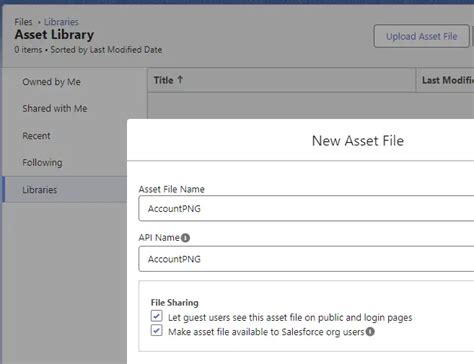This screenshot has width=474, height=364.
Task: Select Following in the sidebar
Action: coord(42,163)
